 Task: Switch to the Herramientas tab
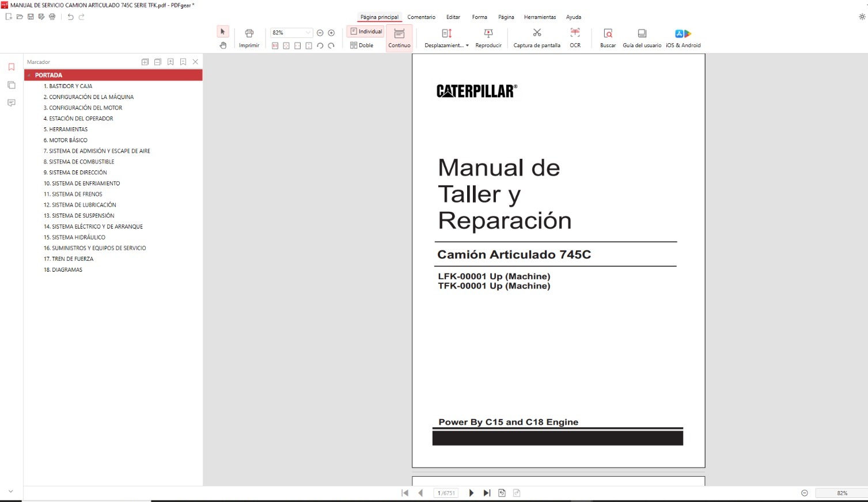click(540, 17)
